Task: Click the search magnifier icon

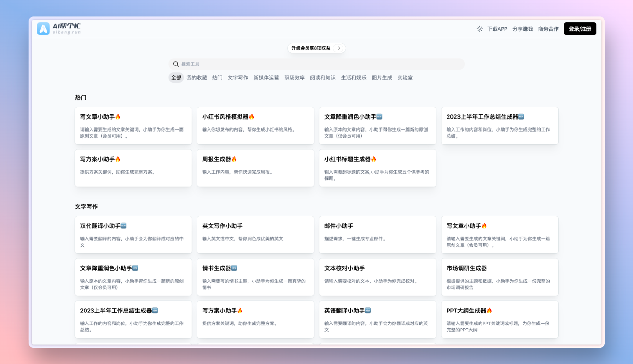Action: coord(176,64)
